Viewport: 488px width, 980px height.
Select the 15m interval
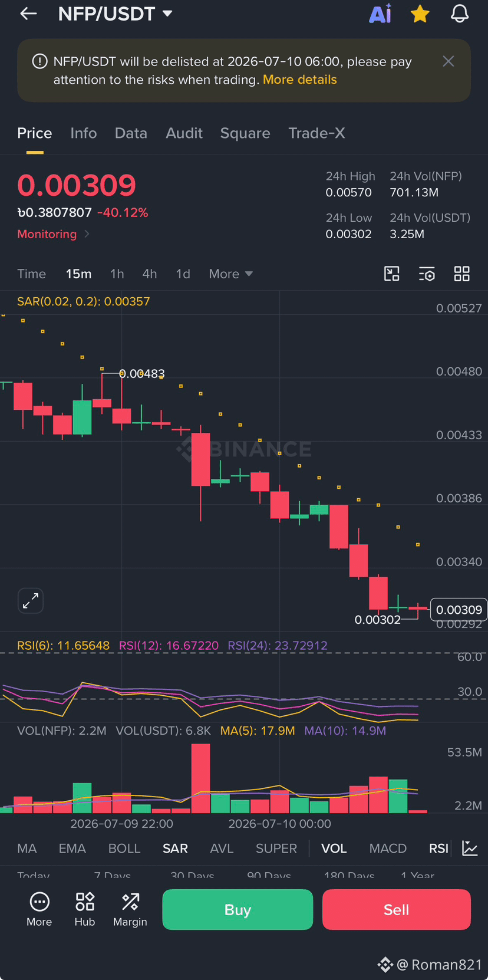click(x=78, y=274)
